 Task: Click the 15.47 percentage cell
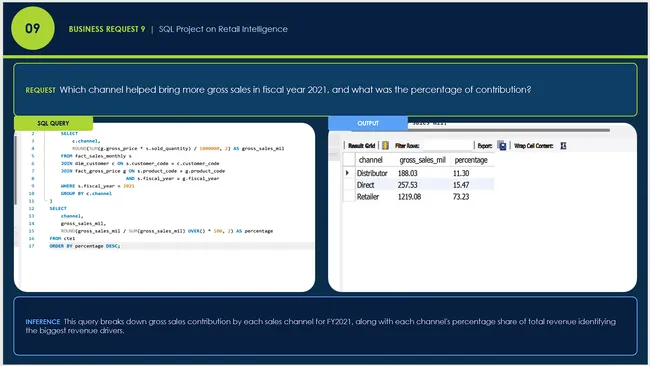[461, 185]
